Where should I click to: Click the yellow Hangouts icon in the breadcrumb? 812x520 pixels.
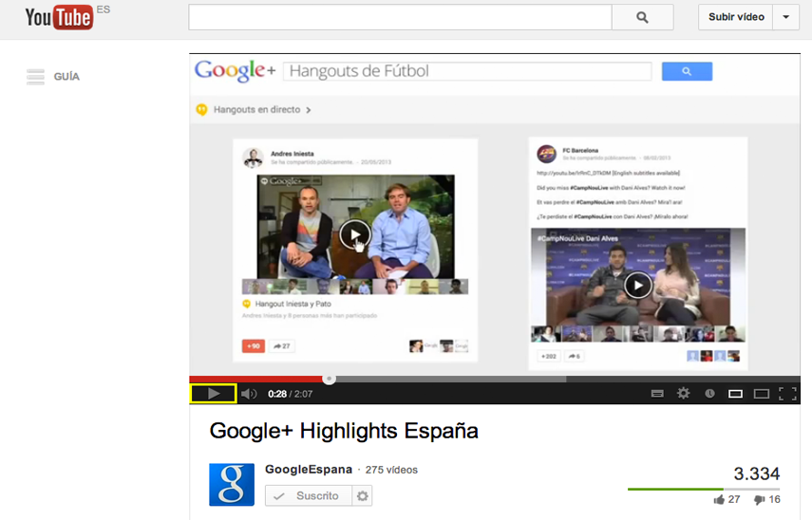coord(201,110)
